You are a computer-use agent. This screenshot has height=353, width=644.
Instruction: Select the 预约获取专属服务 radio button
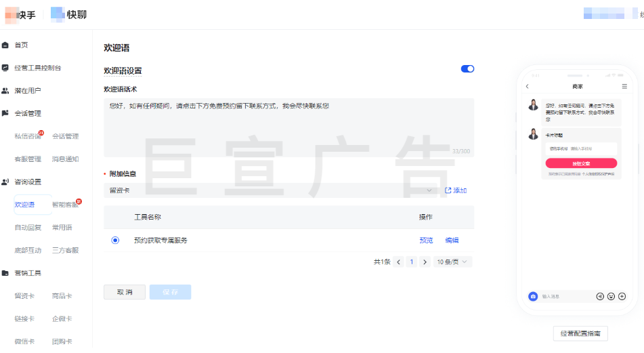click(115, 240)
